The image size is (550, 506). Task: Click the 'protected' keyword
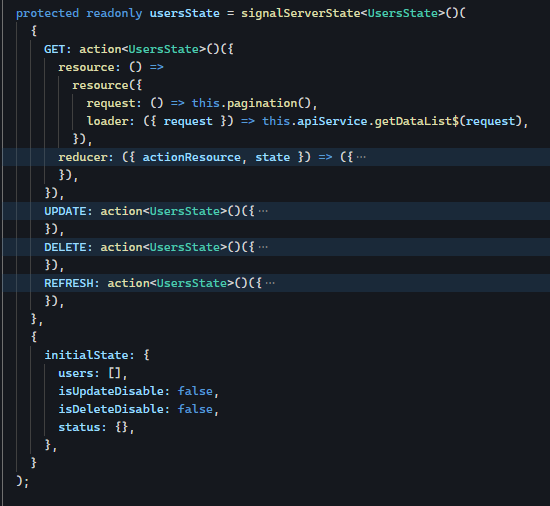pos(47,13)
